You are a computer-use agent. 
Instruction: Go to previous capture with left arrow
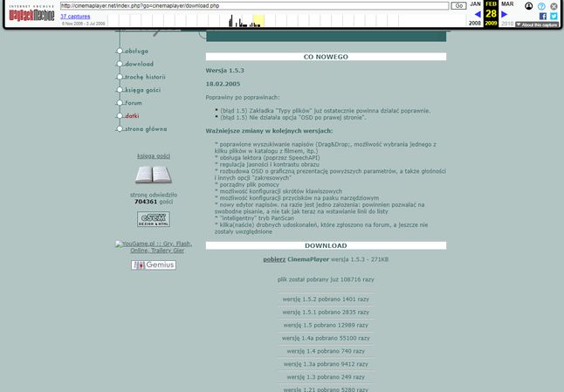[478, 14]
